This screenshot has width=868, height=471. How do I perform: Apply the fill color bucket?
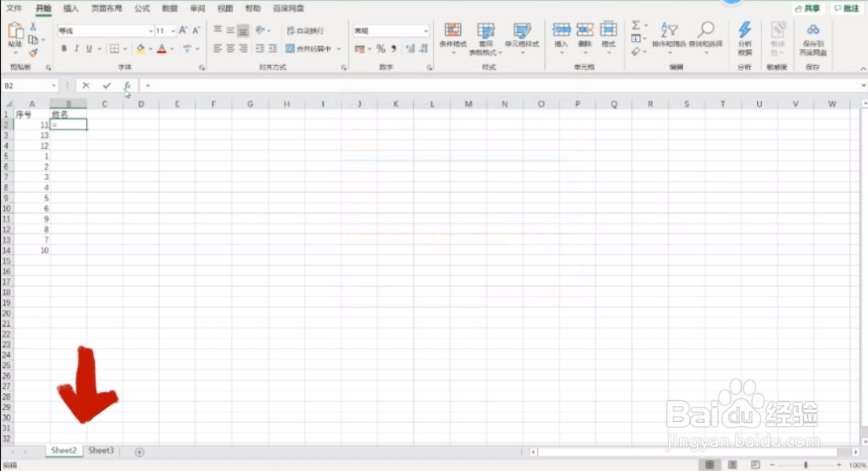tap(141, 49)
